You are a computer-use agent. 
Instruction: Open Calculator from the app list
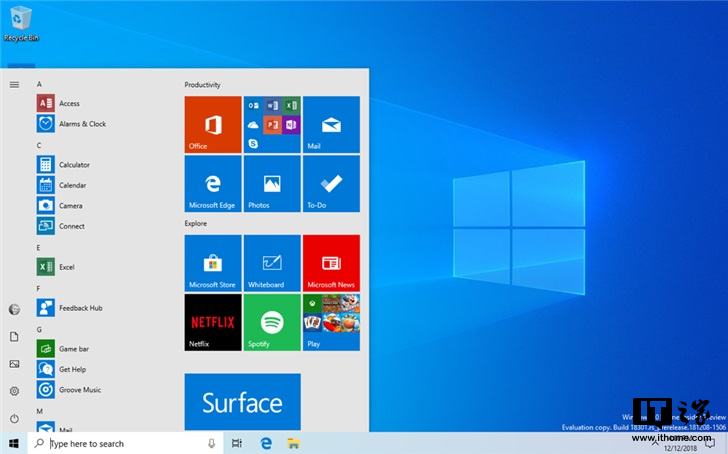(73, 165)
